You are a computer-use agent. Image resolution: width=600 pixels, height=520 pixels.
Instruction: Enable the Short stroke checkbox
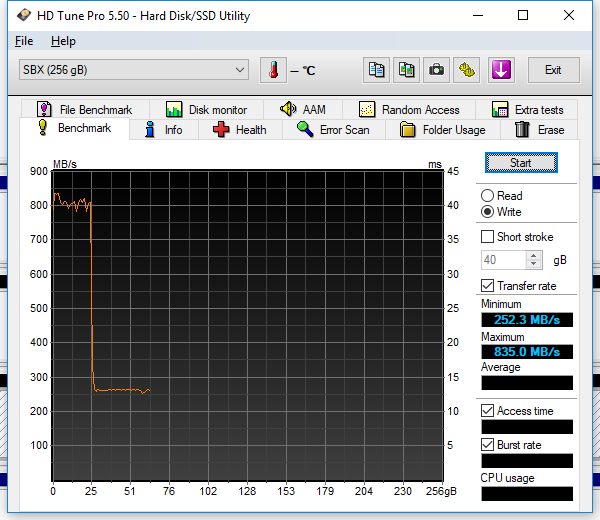tap(488, 237)
